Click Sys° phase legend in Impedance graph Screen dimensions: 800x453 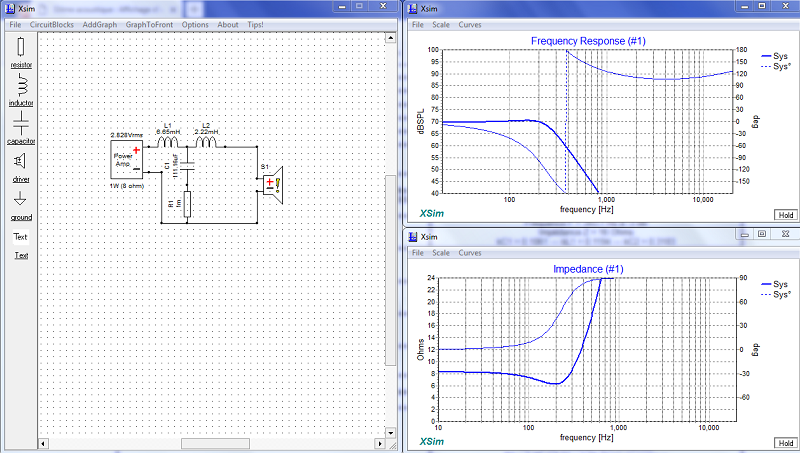pyautogui.click(x=776, y=294)
